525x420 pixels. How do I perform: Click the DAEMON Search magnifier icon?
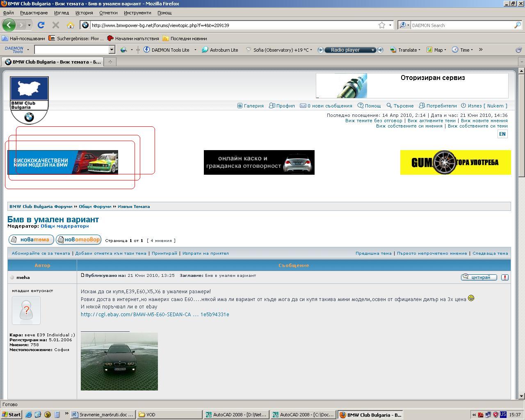[517, 25]
